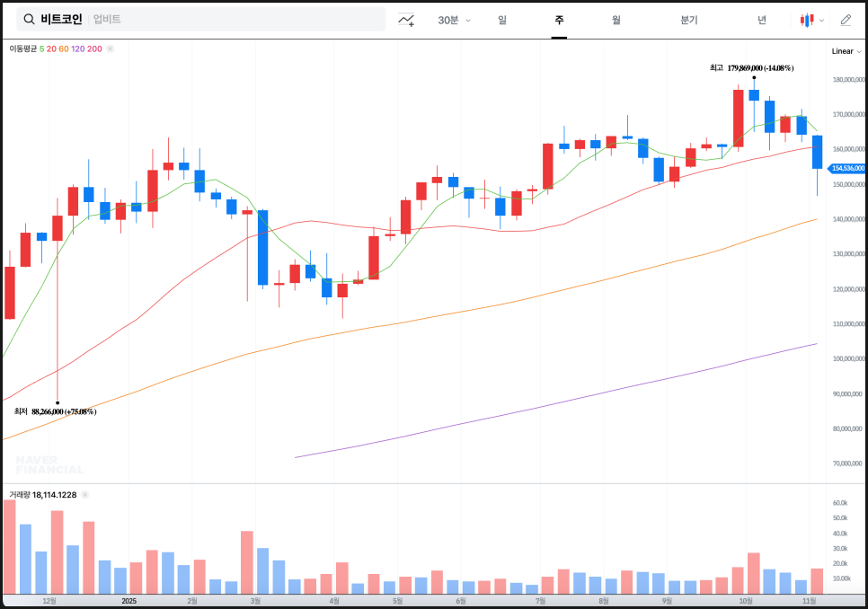Expand the chart type dropdown arrow

(821, 20)
